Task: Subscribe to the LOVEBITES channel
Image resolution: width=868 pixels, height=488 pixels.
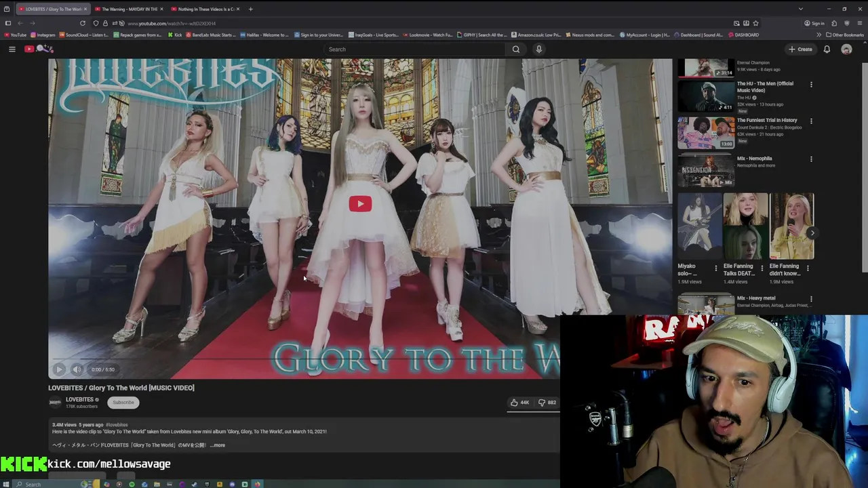Action: 123,403
